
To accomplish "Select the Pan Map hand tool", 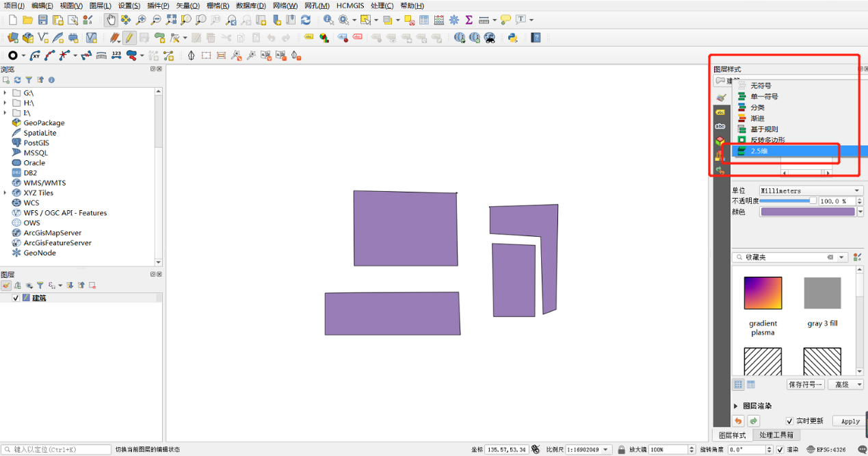I will pos(111,20).
